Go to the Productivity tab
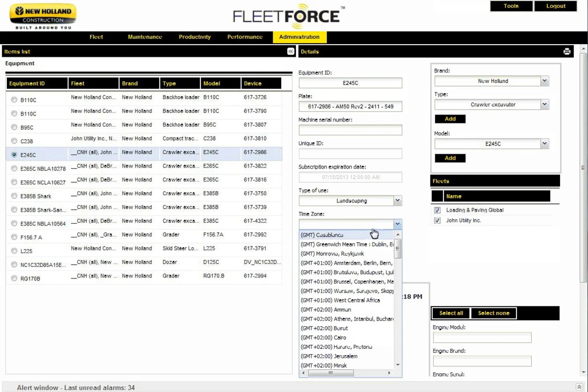Screen dimensions: 588x392 [195, 37]
